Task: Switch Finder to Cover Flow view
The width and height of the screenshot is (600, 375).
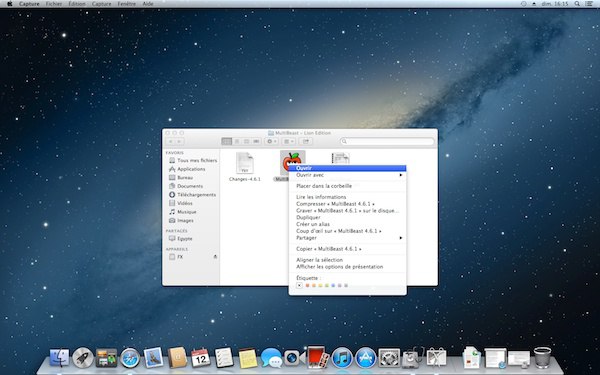Action: point(256,142)
